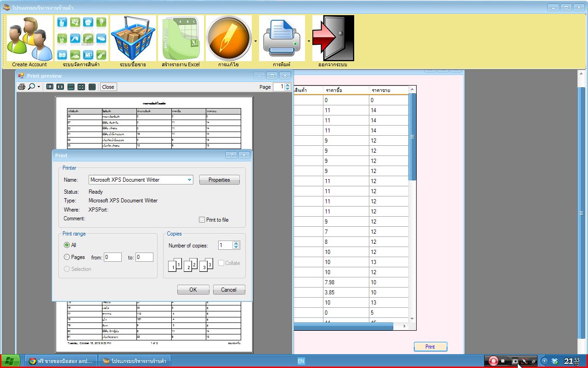
Task: Click the Number of copies spinner
Action: [236, 245]
